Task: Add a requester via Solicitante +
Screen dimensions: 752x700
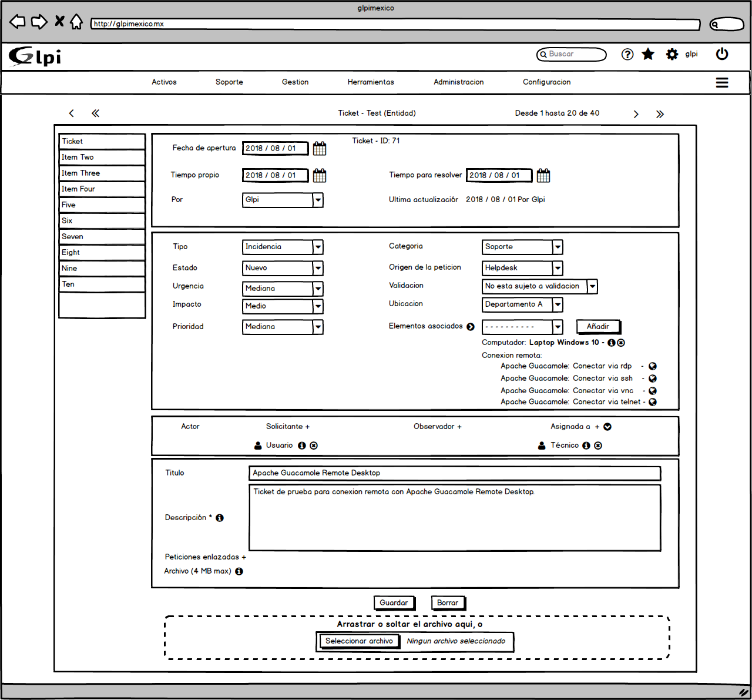Action: tap(288, 427)
